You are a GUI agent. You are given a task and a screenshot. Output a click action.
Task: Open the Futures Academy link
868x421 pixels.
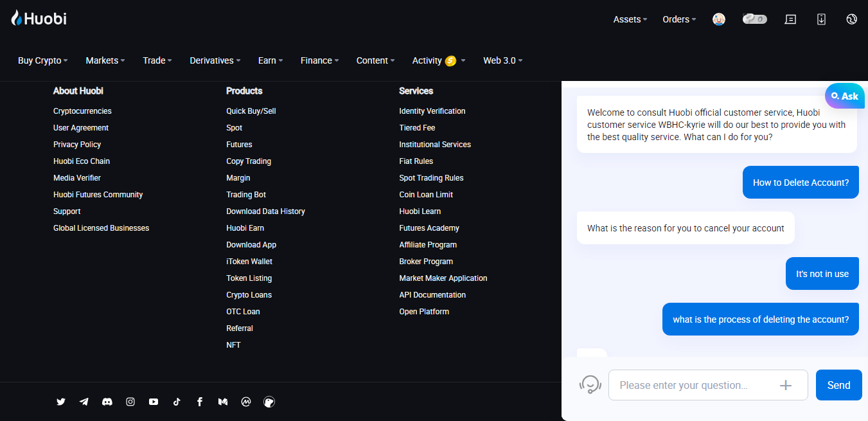tap(429, 228)
